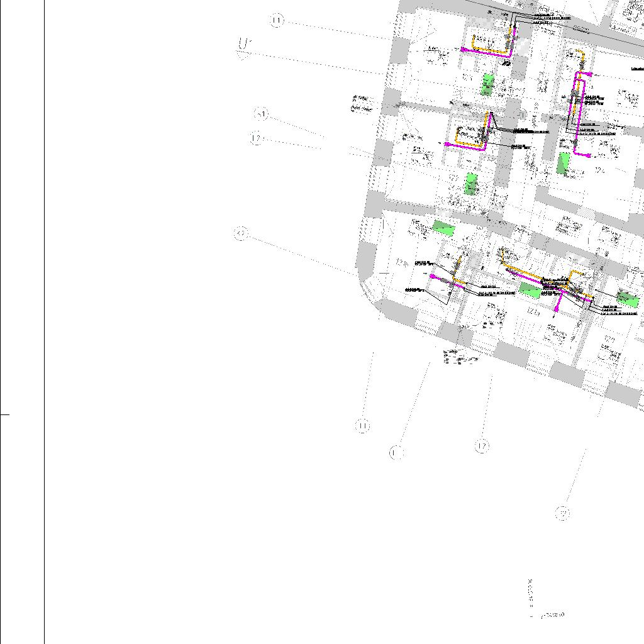Select room label 12.5
The image size is (644, 644).
[x=534, y=312]
